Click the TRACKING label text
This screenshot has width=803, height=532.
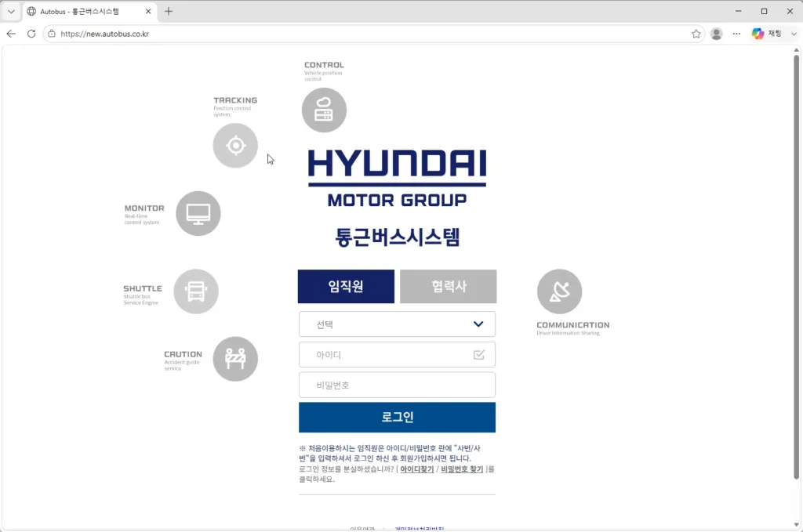click(235, 100)
